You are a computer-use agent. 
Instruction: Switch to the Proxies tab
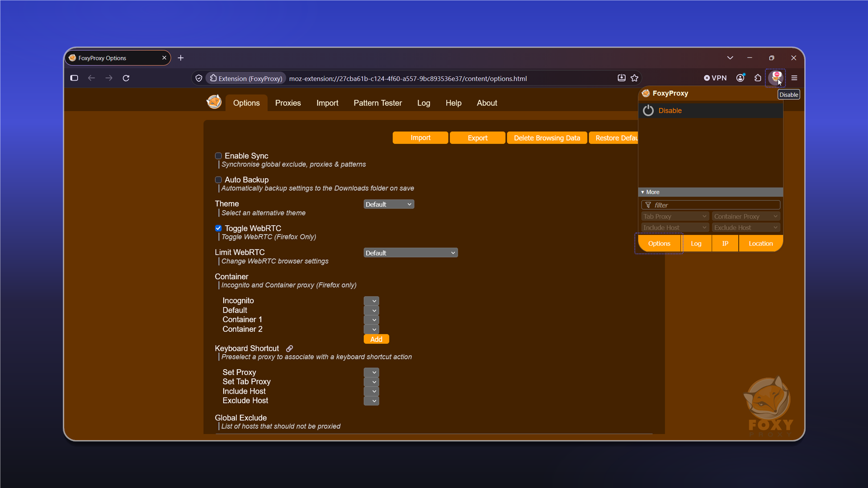coord(288,103)
